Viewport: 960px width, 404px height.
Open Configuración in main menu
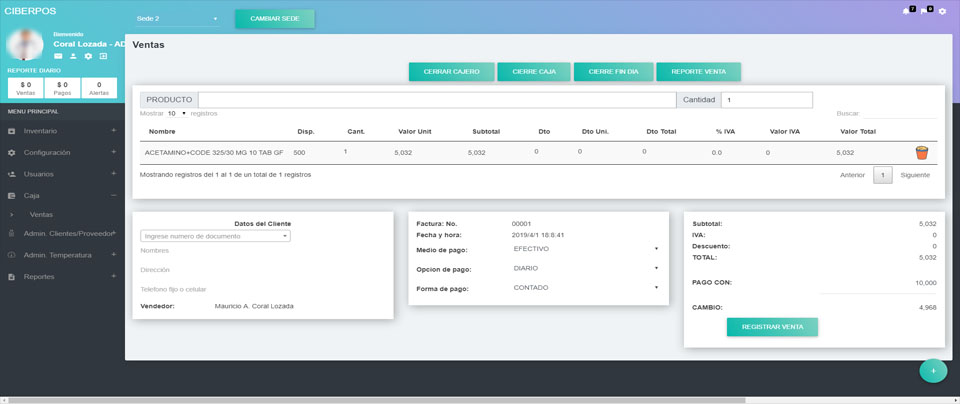pyautogui.click(x=47, y=152)
